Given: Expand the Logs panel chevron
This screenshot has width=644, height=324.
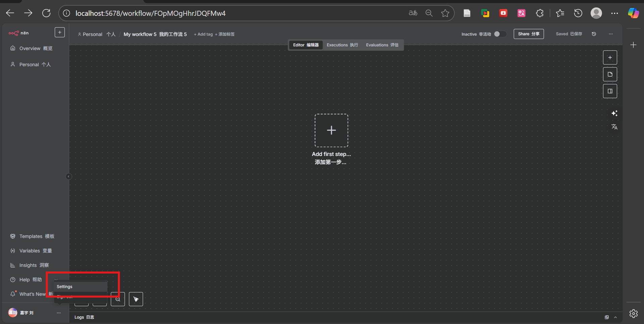Looking at the screenshot, I should coord(615,317).
